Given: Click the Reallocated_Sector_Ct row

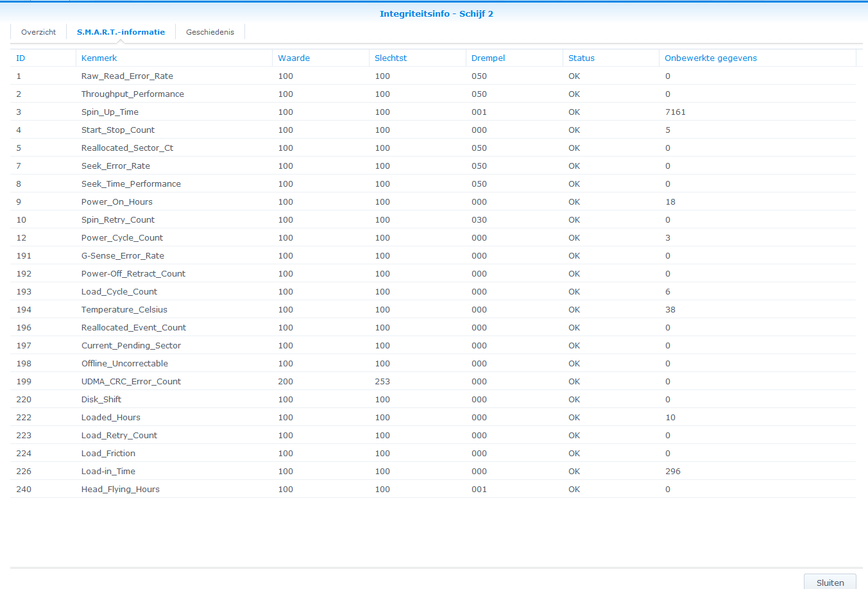Looking at the screenshot, I should (127, 148).
